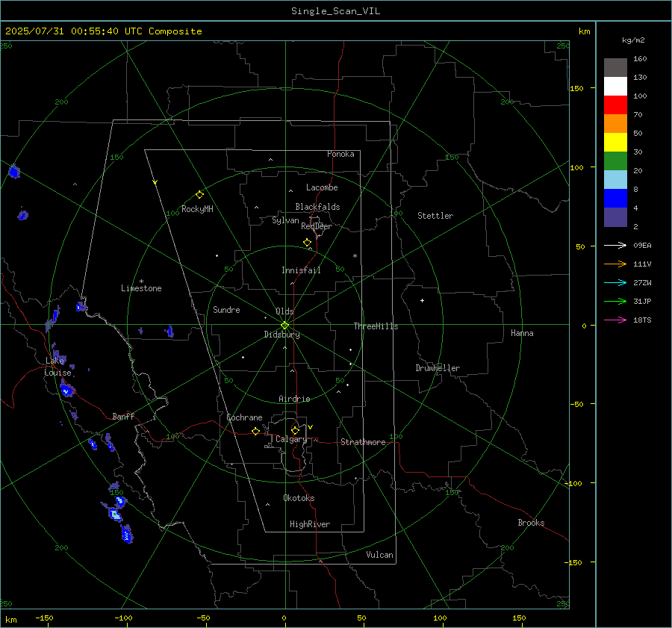This screenshot has width=672, height=628.
Task: Select the asterisk marker above Limestone
Action: pyautogui.click(x=141, y=282)
